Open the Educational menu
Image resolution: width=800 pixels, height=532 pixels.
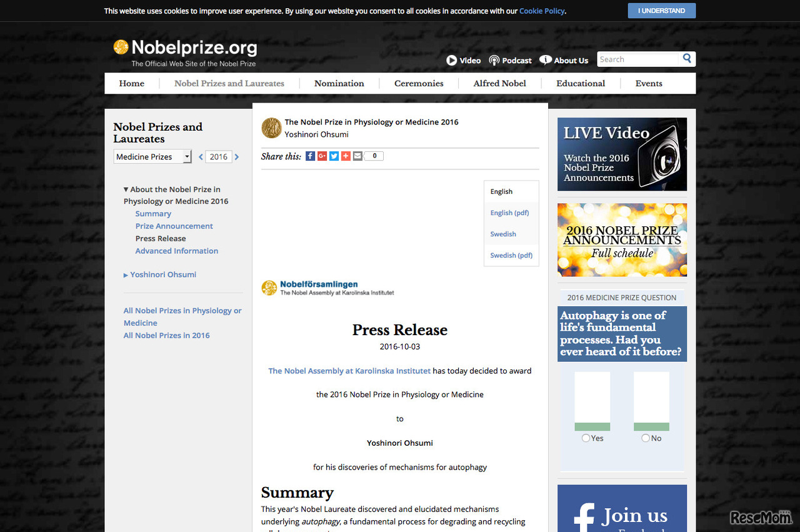click(x=581, y=83)
